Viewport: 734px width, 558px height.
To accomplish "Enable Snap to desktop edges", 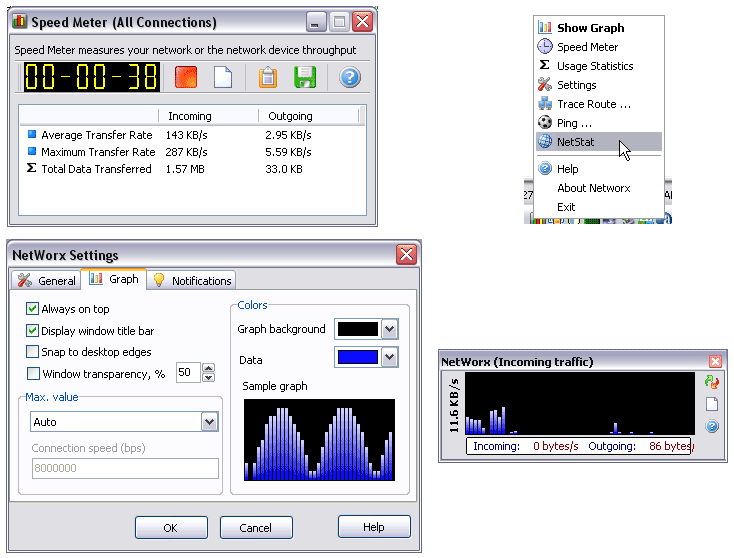I will point(32,352).
